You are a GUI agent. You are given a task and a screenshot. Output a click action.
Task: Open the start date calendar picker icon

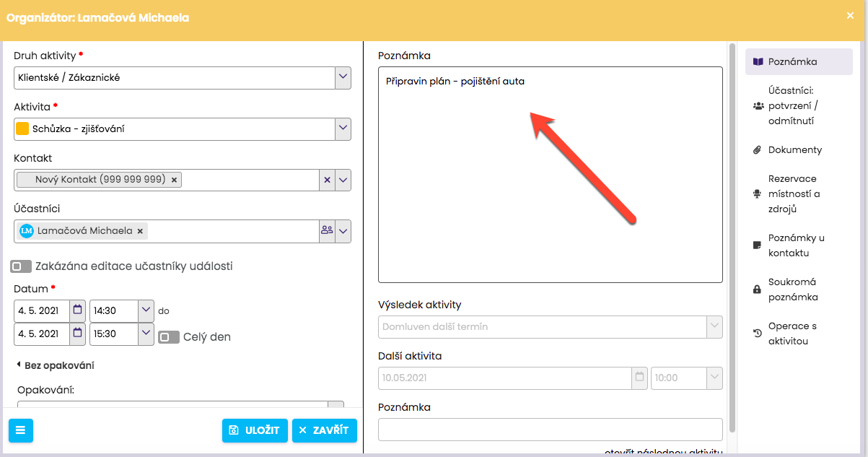click(x=78, y=310)
